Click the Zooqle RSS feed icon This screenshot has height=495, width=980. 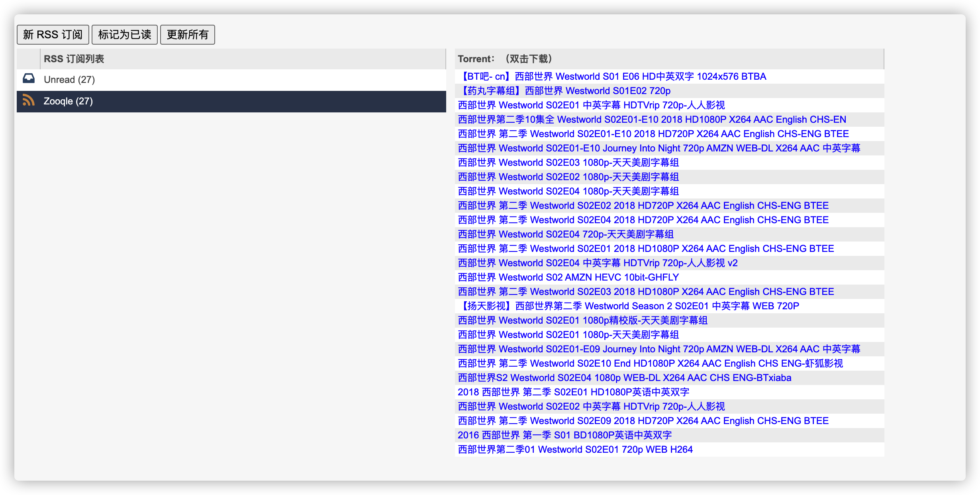(29, 100)
